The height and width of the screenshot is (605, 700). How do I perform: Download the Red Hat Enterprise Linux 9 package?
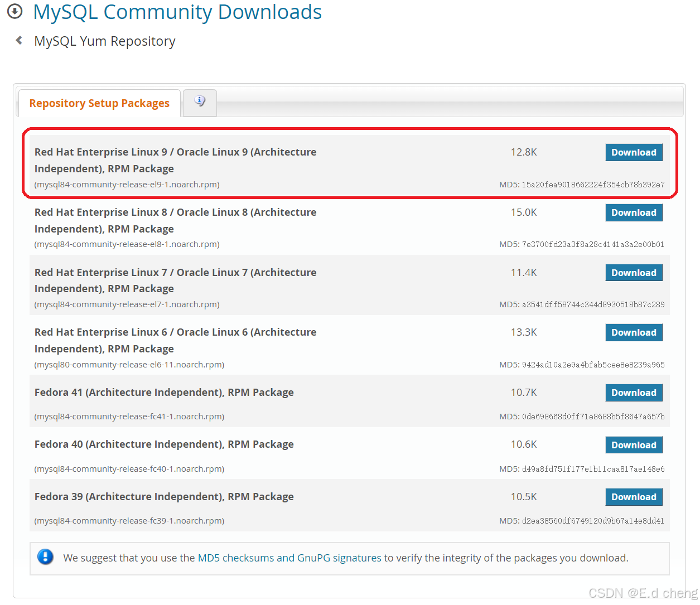[634, 152]
